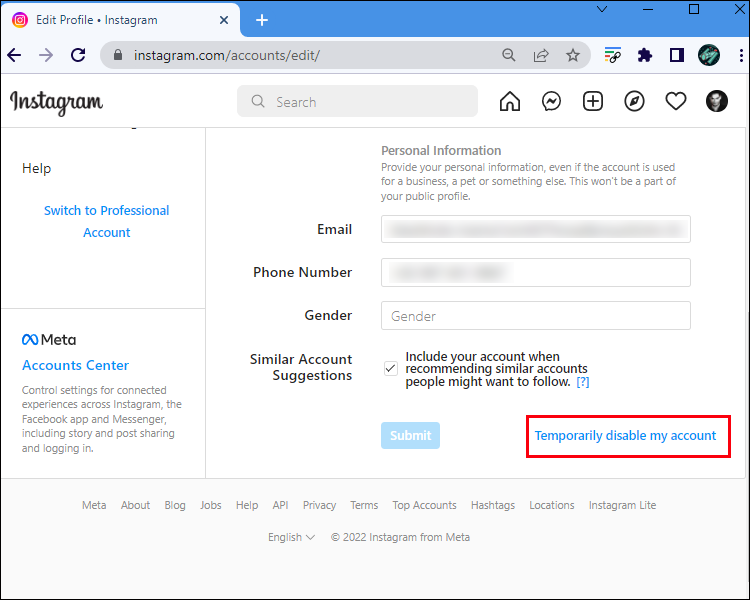750x600 pixels.
Task: Click the lock icon in address bar
Action: point(118,55)
